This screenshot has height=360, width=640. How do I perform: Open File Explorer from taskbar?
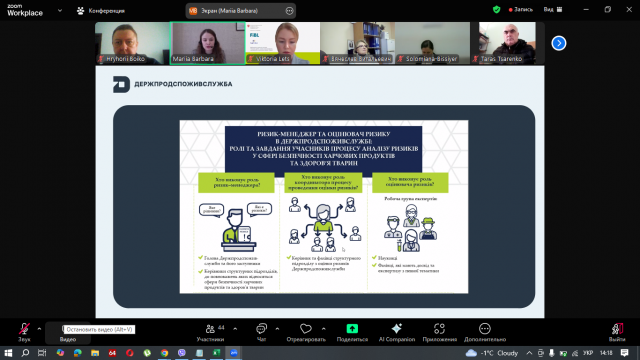pos(95,353)
